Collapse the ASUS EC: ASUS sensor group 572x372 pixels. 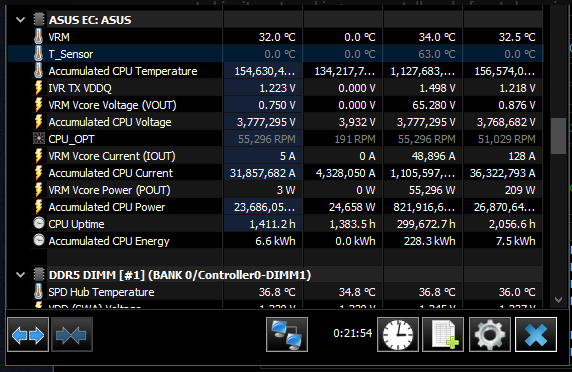pos(21,20)
